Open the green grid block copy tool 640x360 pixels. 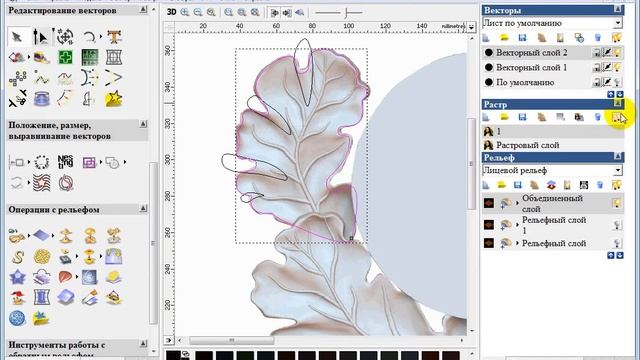(90, 57)
